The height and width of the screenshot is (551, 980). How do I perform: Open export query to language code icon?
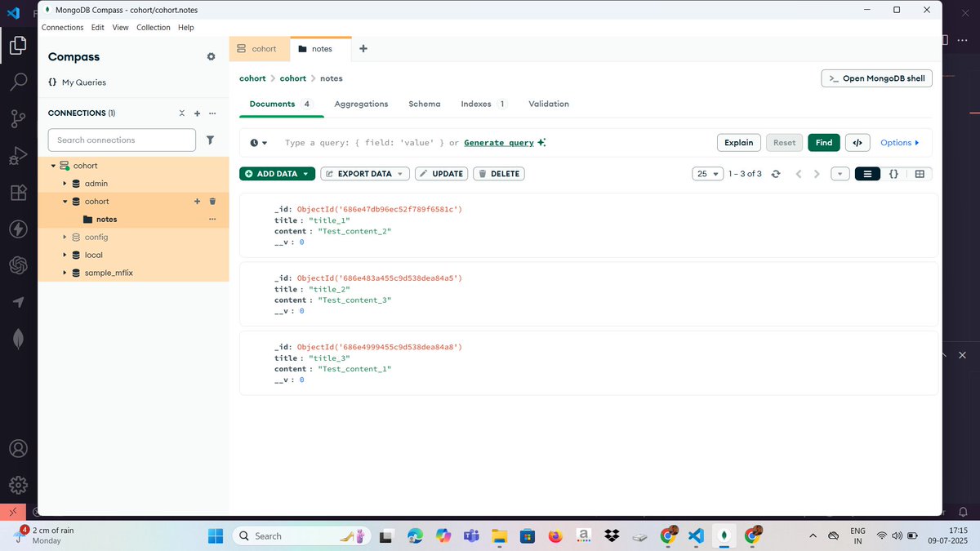(x=857, y=143)
